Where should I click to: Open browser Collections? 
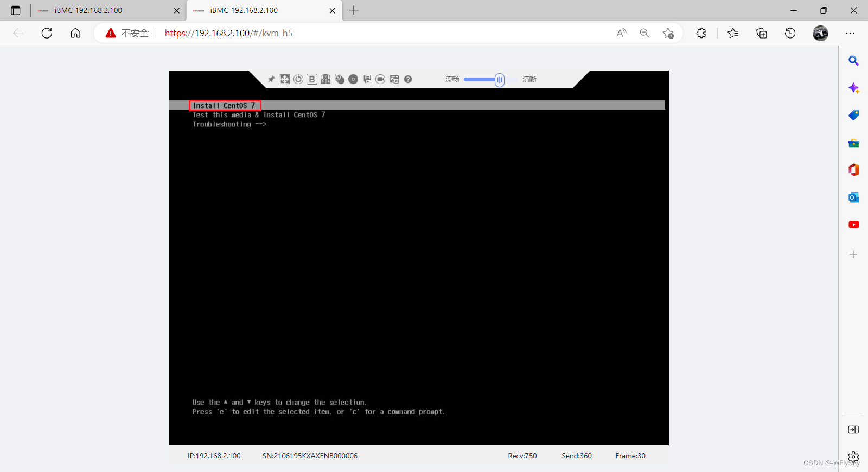pos(762,33)
